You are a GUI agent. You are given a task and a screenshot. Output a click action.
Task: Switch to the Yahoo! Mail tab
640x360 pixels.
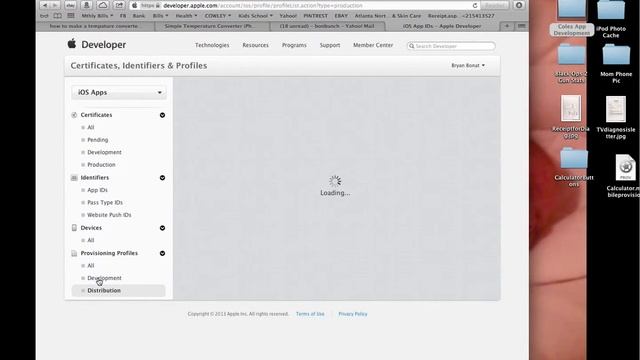coord(327,26)
